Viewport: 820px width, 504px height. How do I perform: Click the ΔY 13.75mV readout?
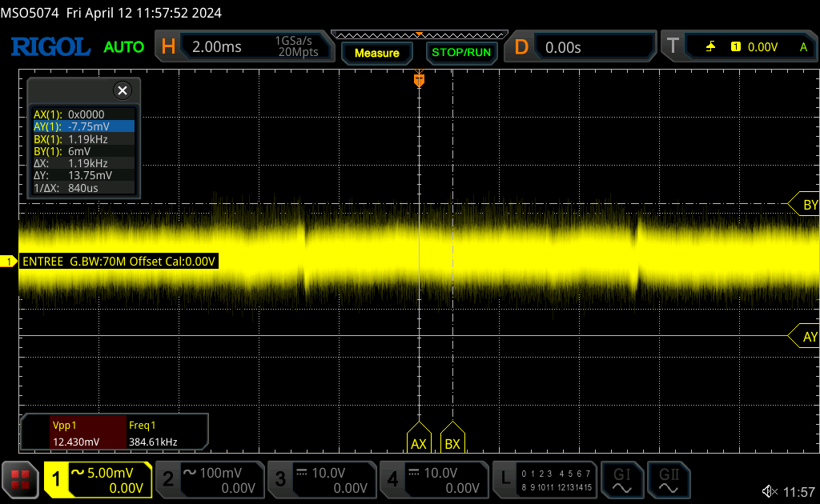pos(83,175)
